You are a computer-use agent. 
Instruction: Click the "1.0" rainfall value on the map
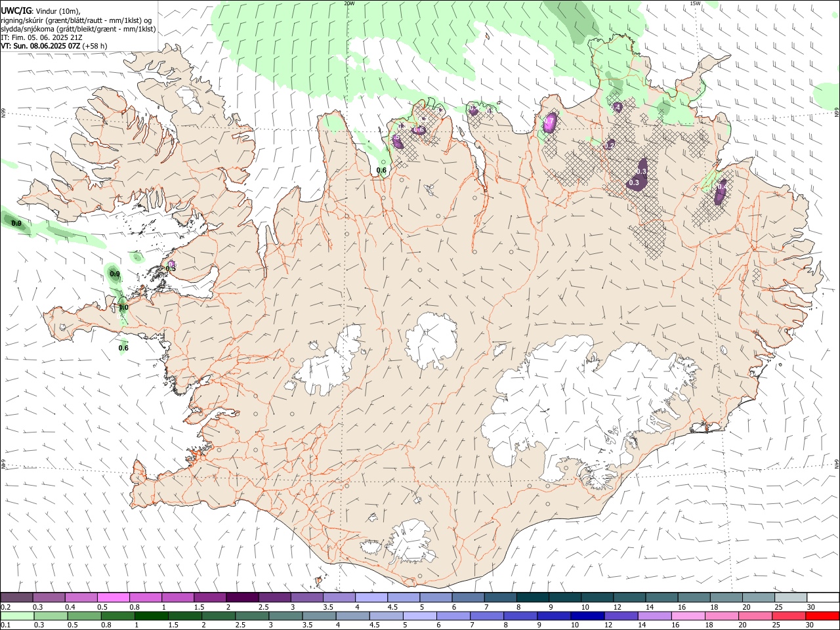tap(123, 307)
